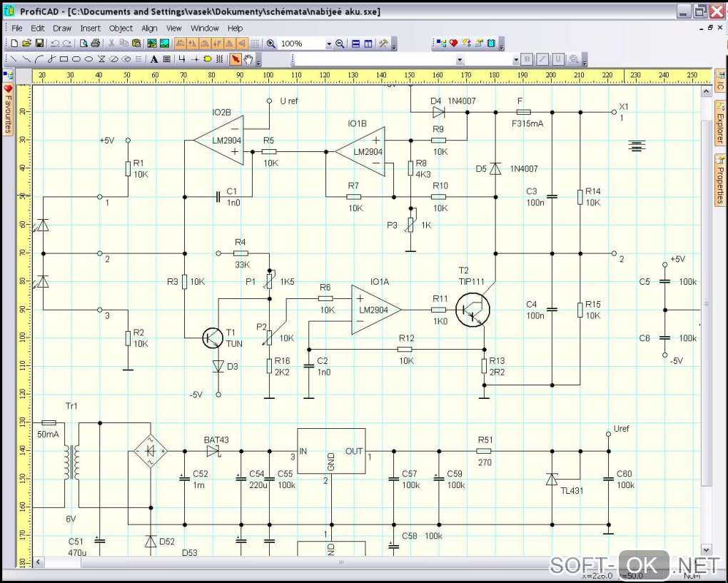Select the text tool marked A
This screenshot has height=583, width=728.
(154, 59)
